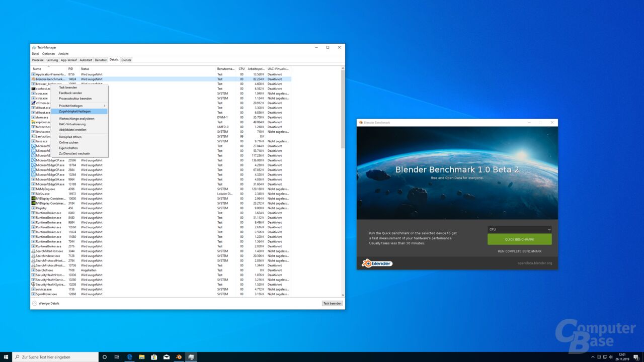The height and width of the screenshot is (362, 644).
Task: Switch to the Prozesse tab
Action: click(38, 60)
